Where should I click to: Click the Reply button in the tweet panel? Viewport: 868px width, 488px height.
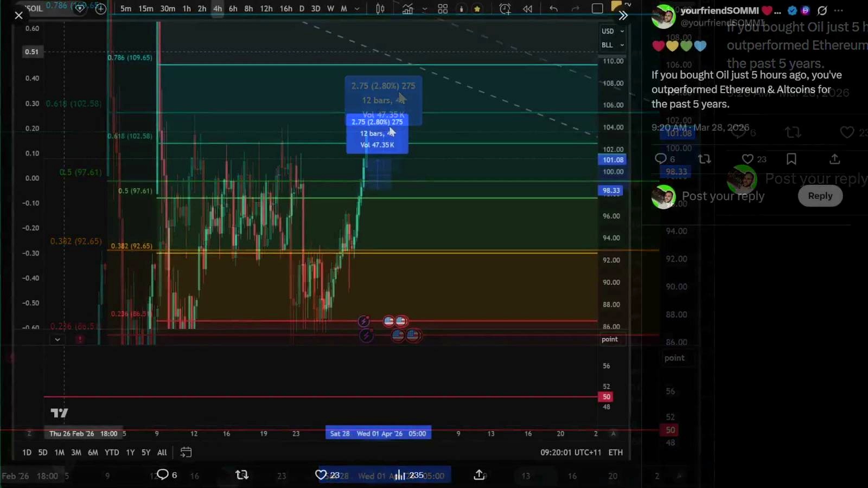tap(820, 196)
